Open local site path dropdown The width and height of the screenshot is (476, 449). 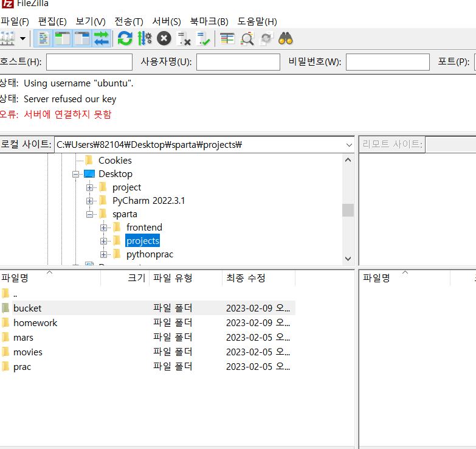click(x=349, y=145)
